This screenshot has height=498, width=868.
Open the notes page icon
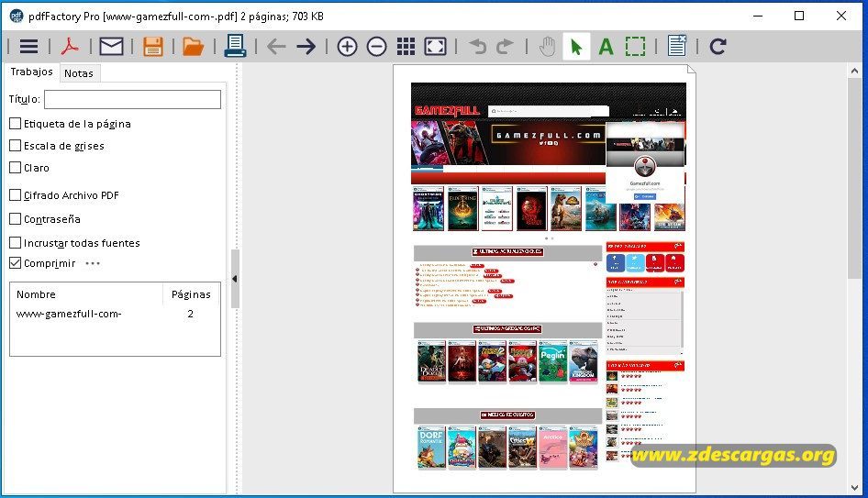[676, 46]
